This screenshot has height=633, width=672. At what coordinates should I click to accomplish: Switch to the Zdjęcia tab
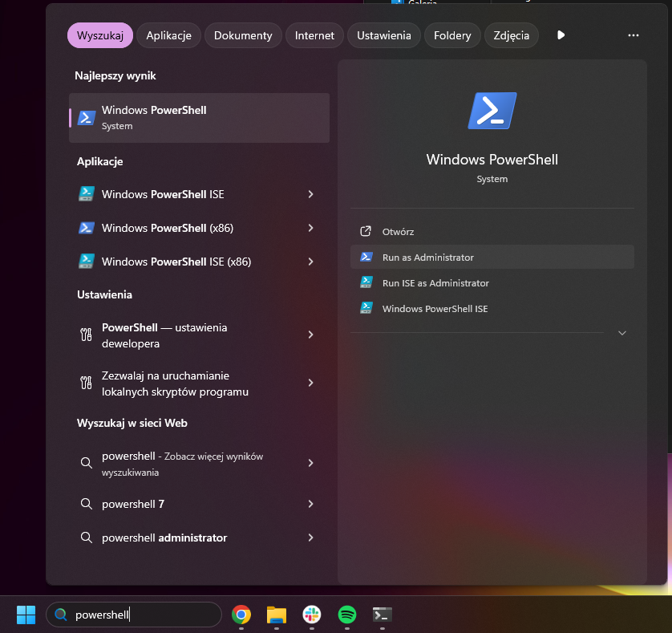(x=512, y=35)
